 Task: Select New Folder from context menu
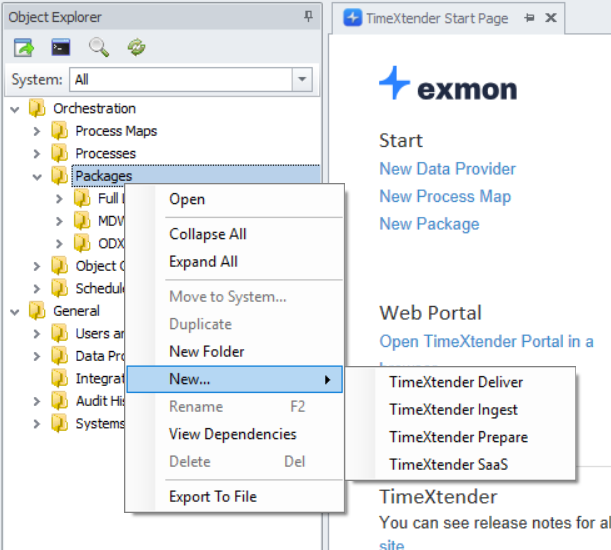pyautogui.click(x=235, y=352)
